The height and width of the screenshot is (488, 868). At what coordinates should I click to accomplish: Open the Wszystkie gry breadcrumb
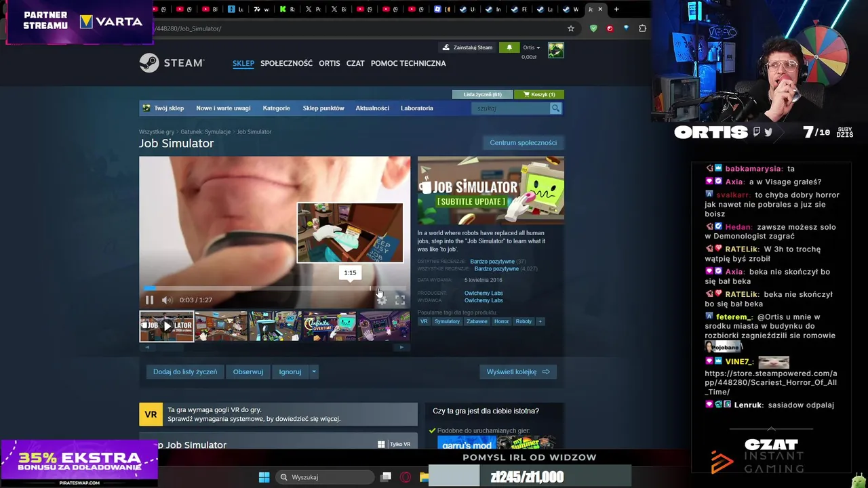pos(157,131)
